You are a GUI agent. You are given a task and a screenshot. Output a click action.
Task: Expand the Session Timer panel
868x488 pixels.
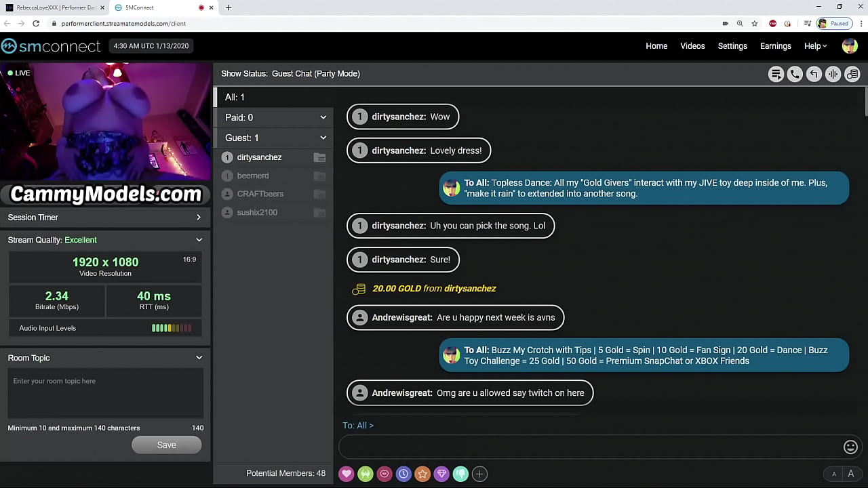pyautogui.click(x=198, y=218)
